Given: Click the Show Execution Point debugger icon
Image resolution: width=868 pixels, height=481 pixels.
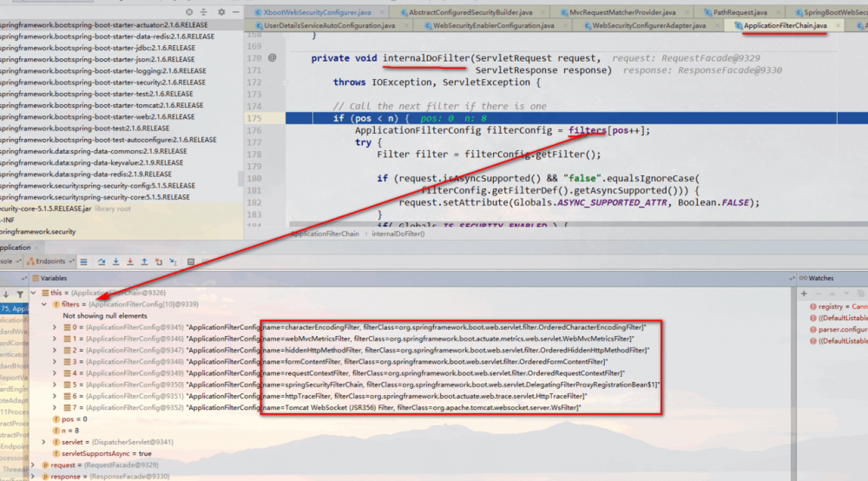Looking at the screenshot, I should (83, 262).
